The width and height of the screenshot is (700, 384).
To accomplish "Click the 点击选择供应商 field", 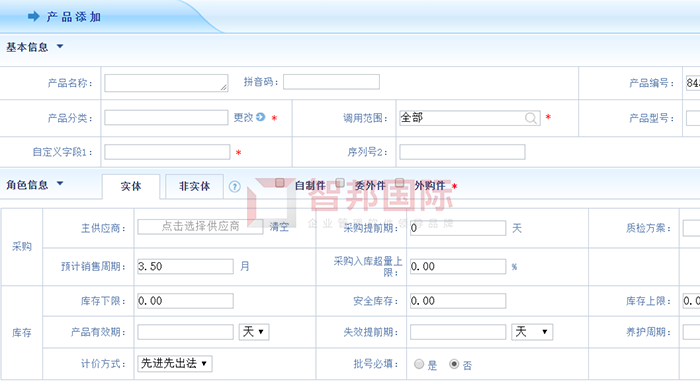I will (x=200, y=226).
